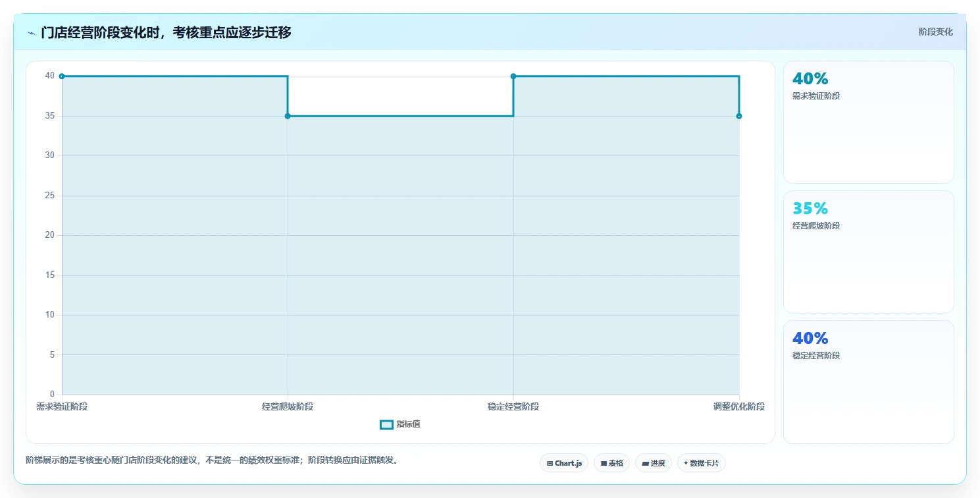The image size is (980, 498).
Task: Click the 表格 tag button
Action: pyautogui.click(x=611, y=463)
